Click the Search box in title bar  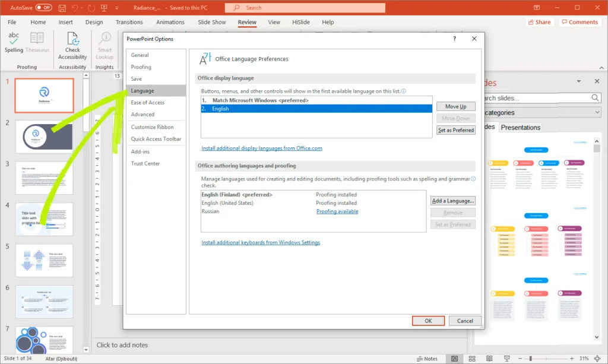click(x=305, y=8)
